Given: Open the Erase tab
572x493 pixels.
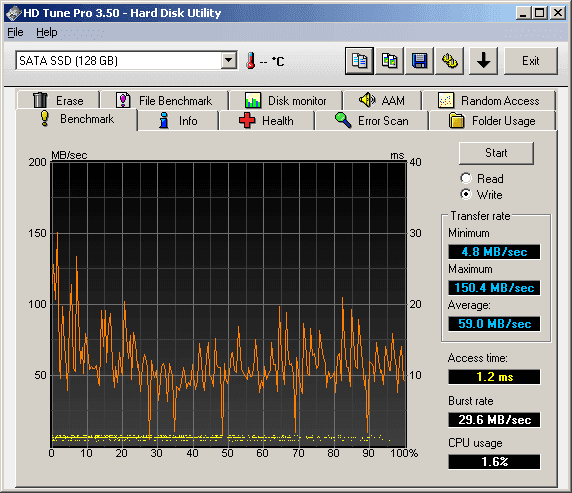Looking at the screenshot, I should point(58,100).
